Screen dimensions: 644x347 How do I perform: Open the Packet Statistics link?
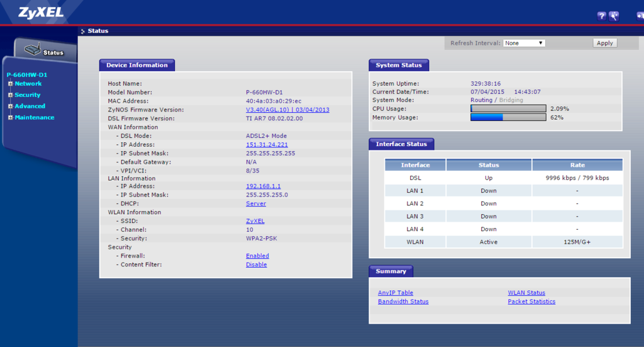[x=531, y=302]
